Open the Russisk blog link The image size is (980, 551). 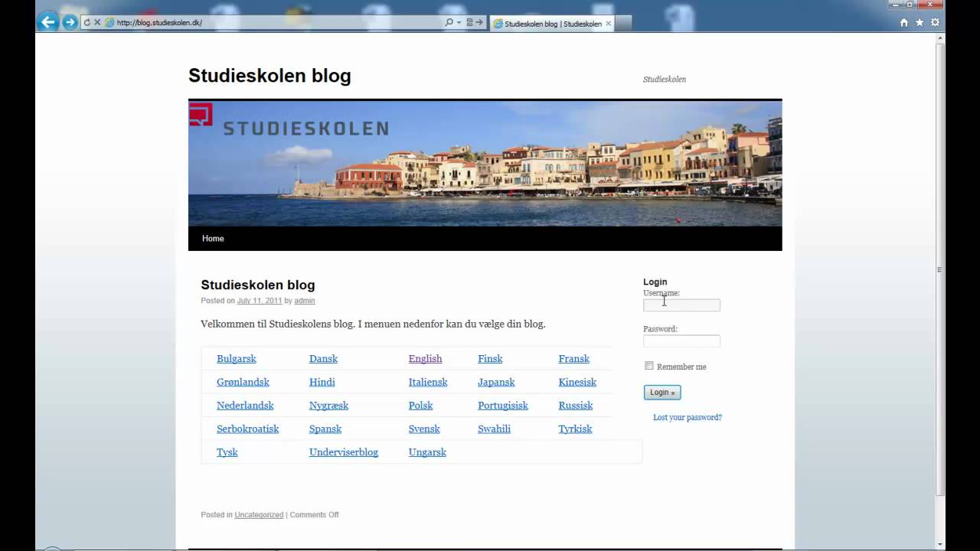575,406
